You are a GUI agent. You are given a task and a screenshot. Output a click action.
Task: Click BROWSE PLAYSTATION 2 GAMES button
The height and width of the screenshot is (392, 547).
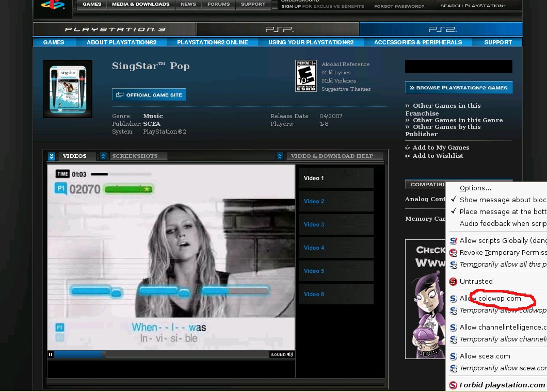[459, 88]
